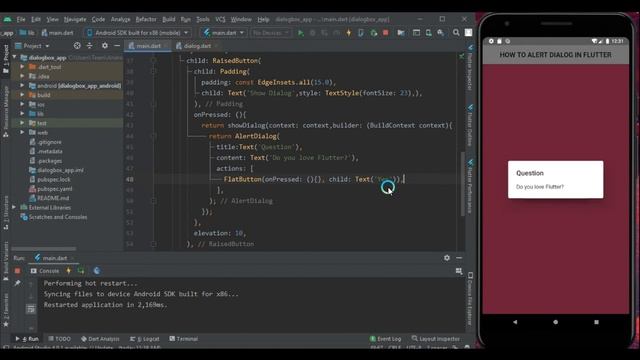Switch to the dialog.dart editor tab
This screenshot has height=360, width=640.
pyautogui.click(x=197, y=46)
